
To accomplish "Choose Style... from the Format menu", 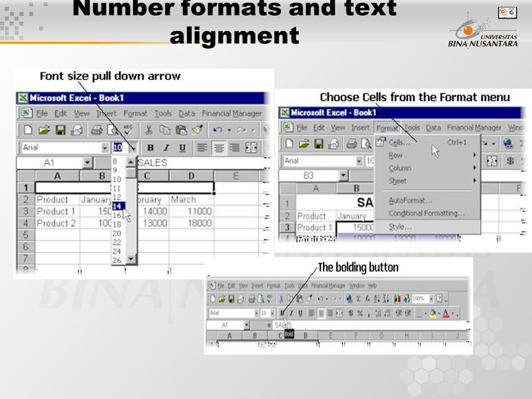I will coord(427,227).
